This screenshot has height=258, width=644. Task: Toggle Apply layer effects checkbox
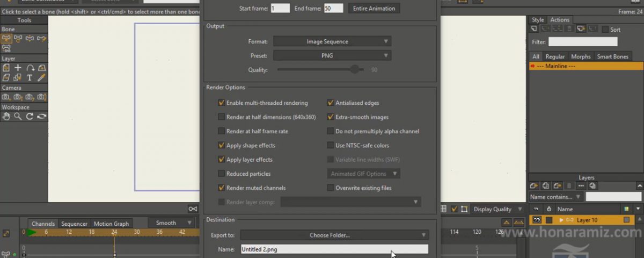(x=221, y=160)
